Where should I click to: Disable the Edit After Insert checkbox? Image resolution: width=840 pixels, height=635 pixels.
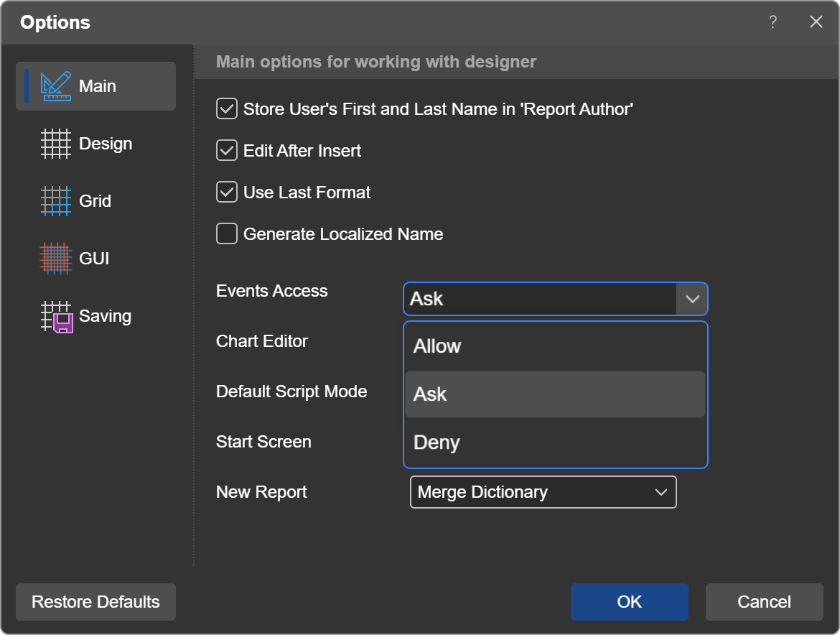(227, 151)
